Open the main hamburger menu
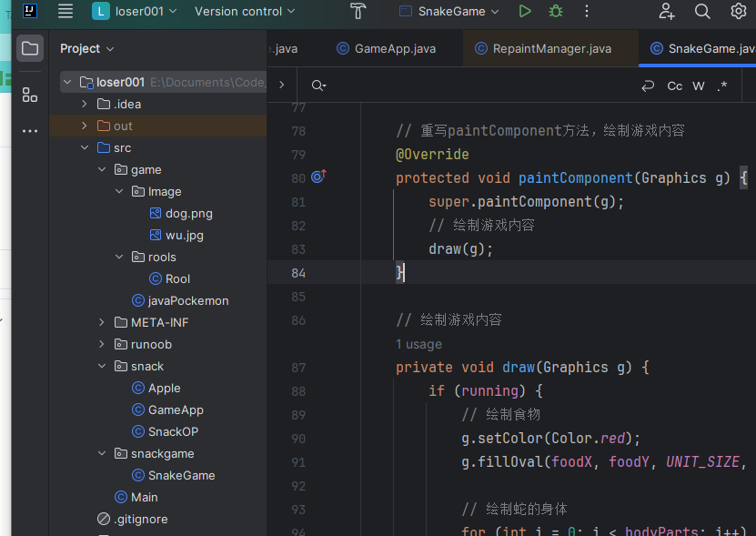 66,11
